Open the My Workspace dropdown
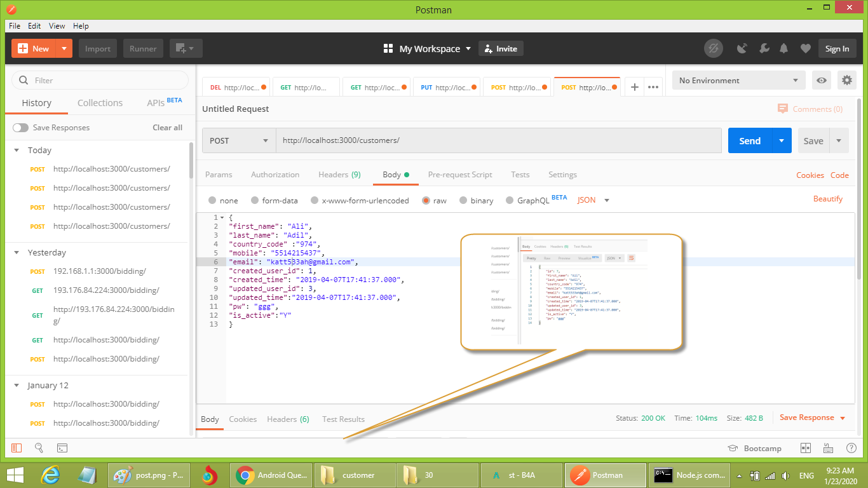The image size is (868, 488). pyautogui.click(x=427, y=49)
